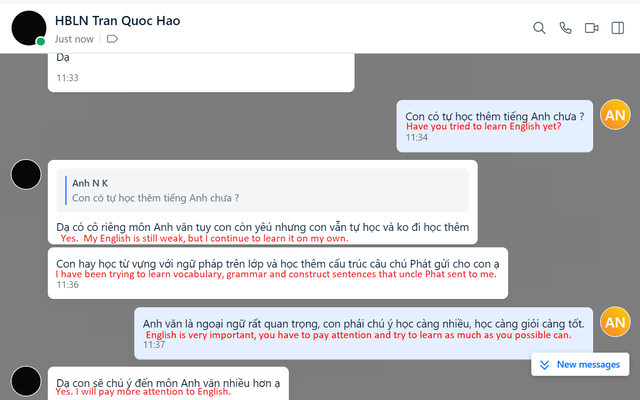The width and height of the screenshot is (640, 400).
Task: Toggle the conversation info side panel icon
Action: (618, 28)
